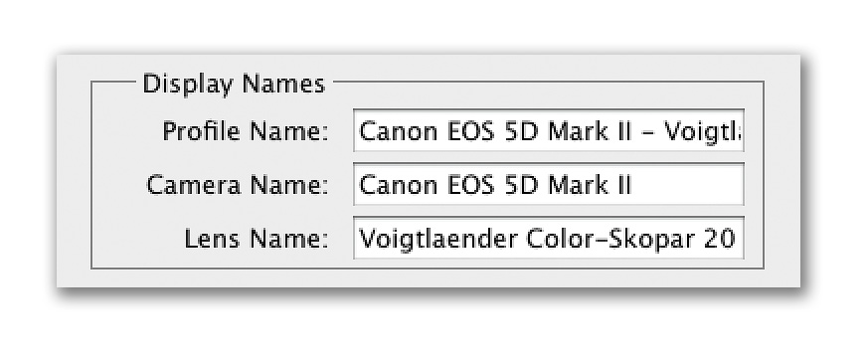This screenshot has height=359, width=868.
Task: Click empty space after text in Camera Name field
Action: pyautogui.click(x=686, y=185)
